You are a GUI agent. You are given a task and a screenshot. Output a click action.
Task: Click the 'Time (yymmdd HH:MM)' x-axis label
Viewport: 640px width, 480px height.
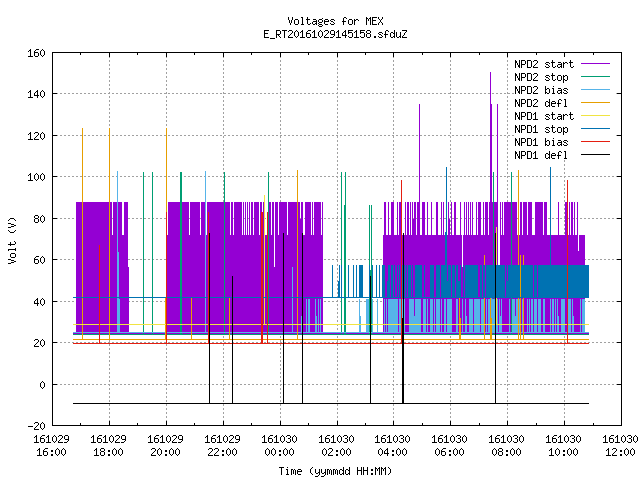[x=335, y=471]
